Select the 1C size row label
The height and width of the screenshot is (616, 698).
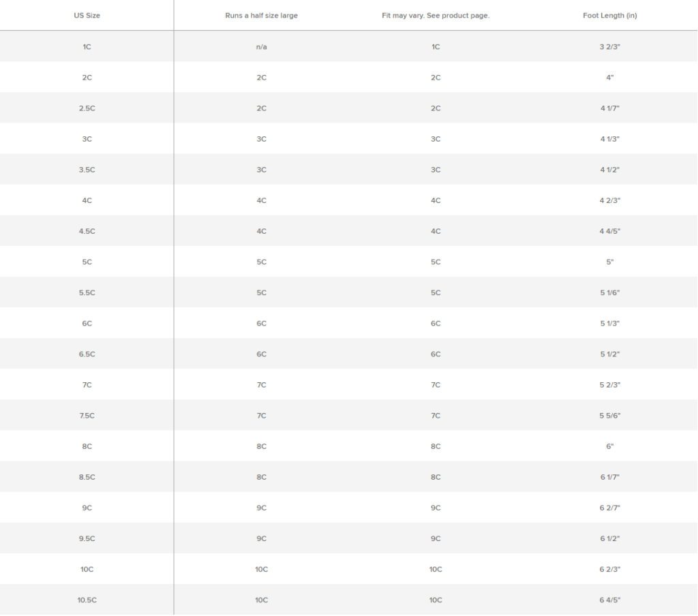click(87, 47)
